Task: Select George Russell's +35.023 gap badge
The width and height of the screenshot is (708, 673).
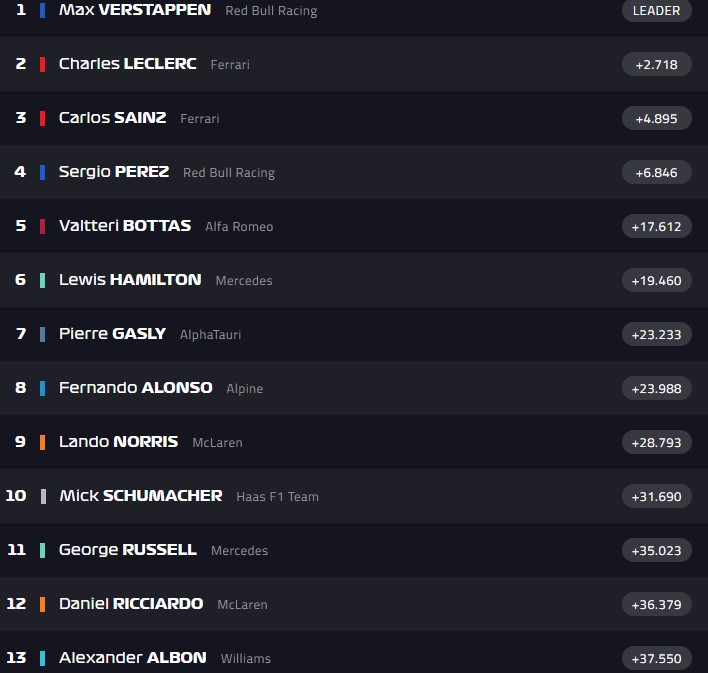Action: [656, 551]
